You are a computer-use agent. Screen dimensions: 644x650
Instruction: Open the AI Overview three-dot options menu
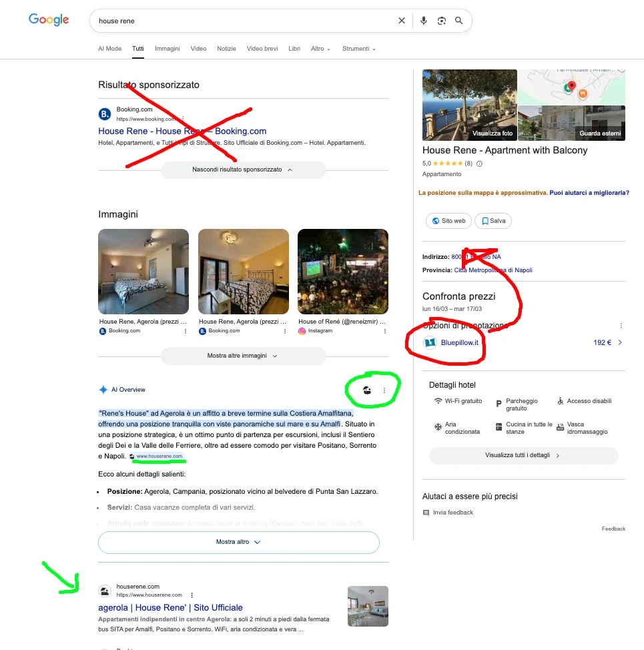(x=385, y=390)
